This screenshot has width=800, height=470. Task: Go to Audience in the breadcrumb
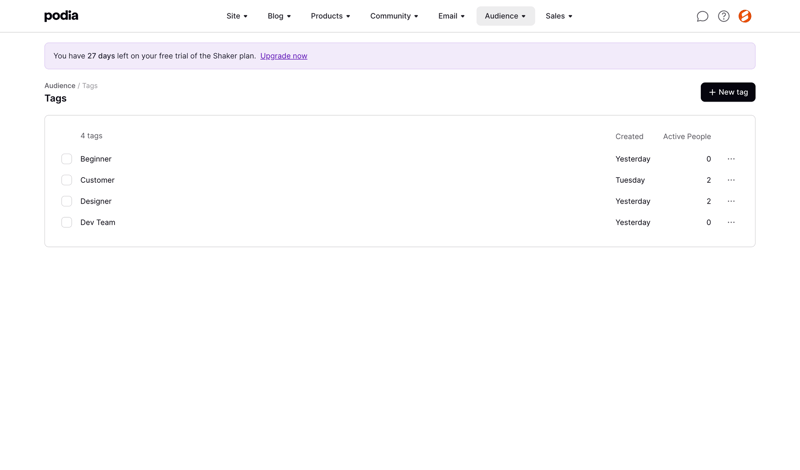pyautogui.click(x=60, y=86)
